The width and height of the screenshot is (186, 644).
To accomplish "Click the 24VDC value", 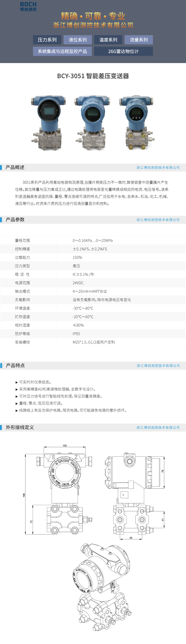I will click(x=78, y=283).
